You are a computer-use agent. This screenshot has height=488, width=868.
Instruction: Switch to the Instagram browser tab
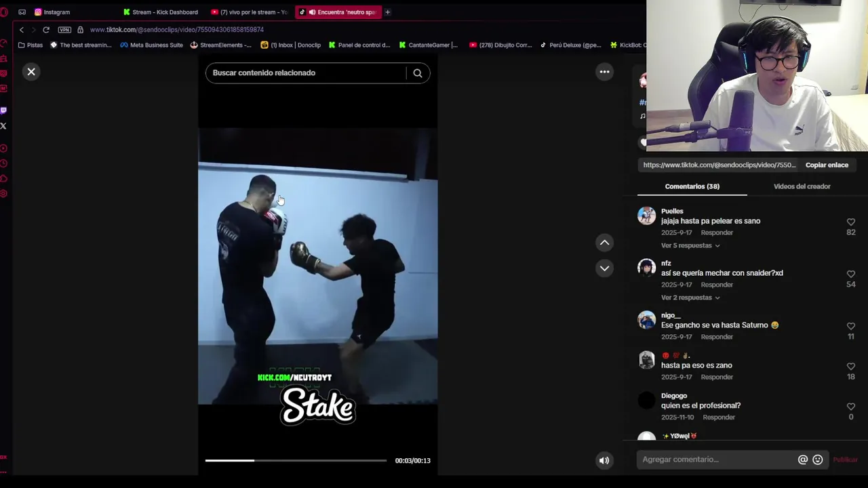(52, 12)
